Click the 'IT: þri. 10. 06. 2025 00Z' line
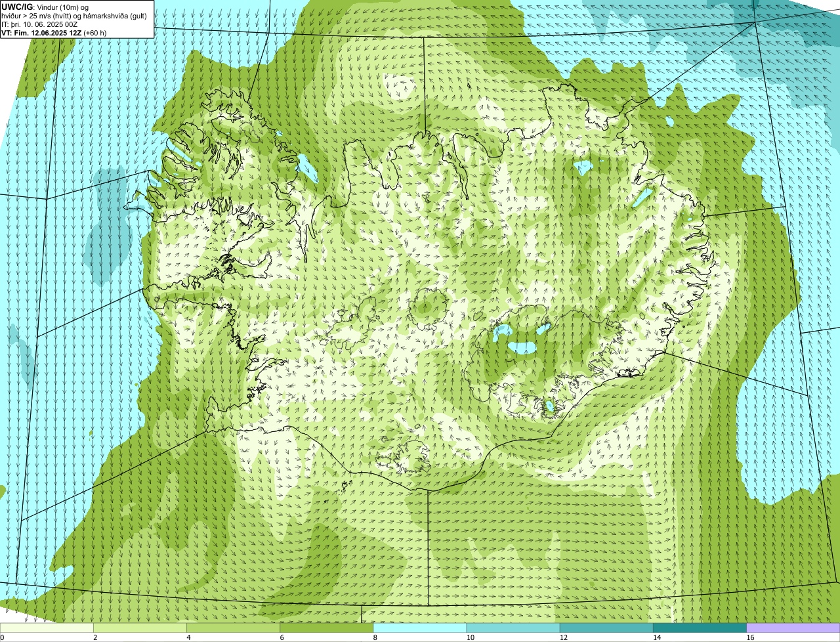 [40, 24]
